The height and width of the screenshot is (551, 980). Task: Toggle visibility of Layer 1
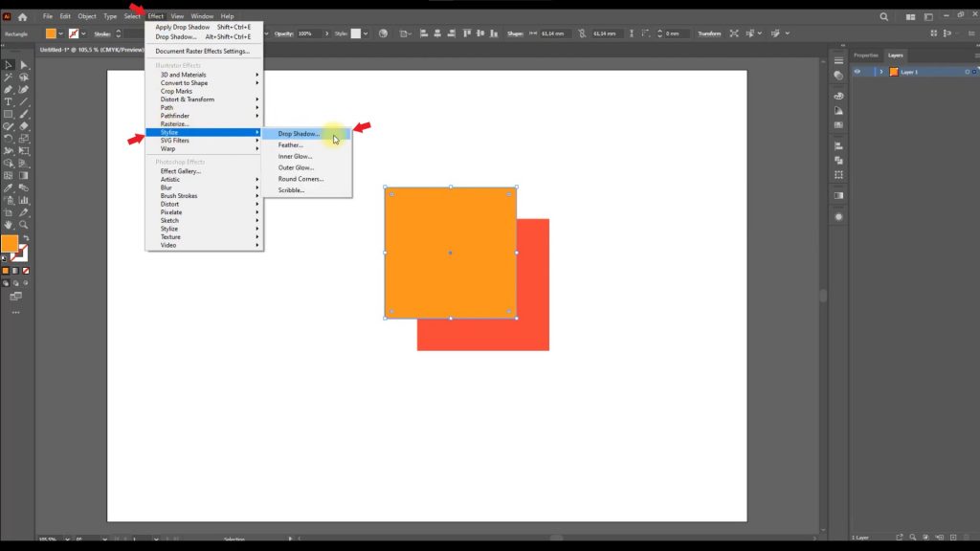[x=857, y=72]
